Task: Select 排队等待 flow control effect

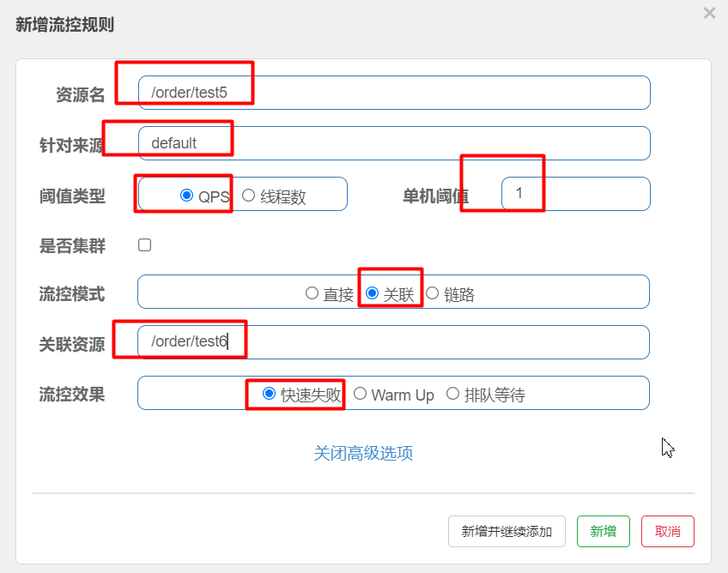Action: point(453,394)
